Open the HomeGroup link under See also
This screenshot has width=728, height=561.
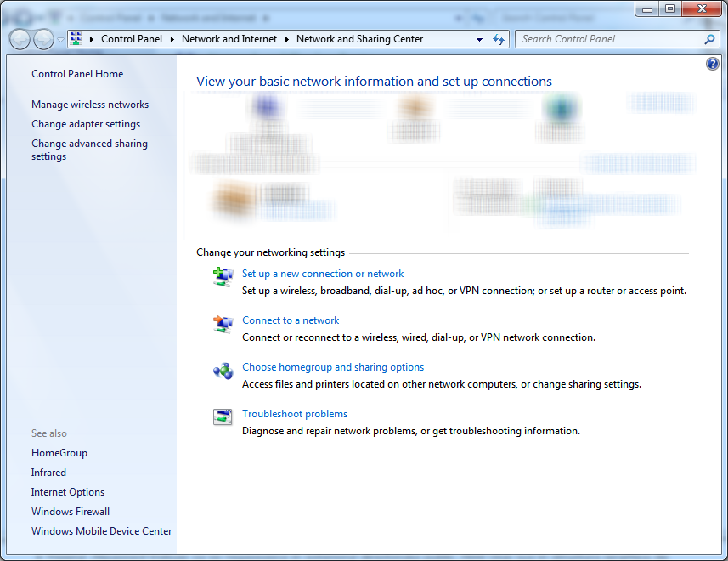point(59,453)
